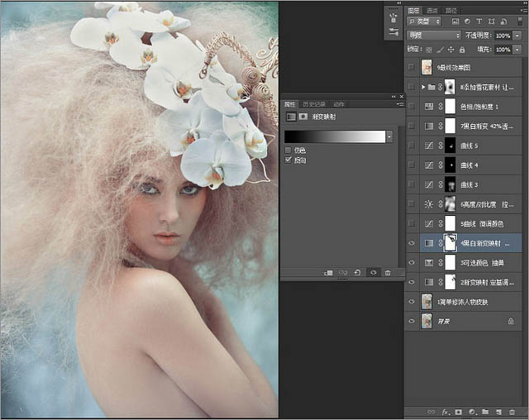Add a layer mask from Layers panel footer

[x=459, y=411]
